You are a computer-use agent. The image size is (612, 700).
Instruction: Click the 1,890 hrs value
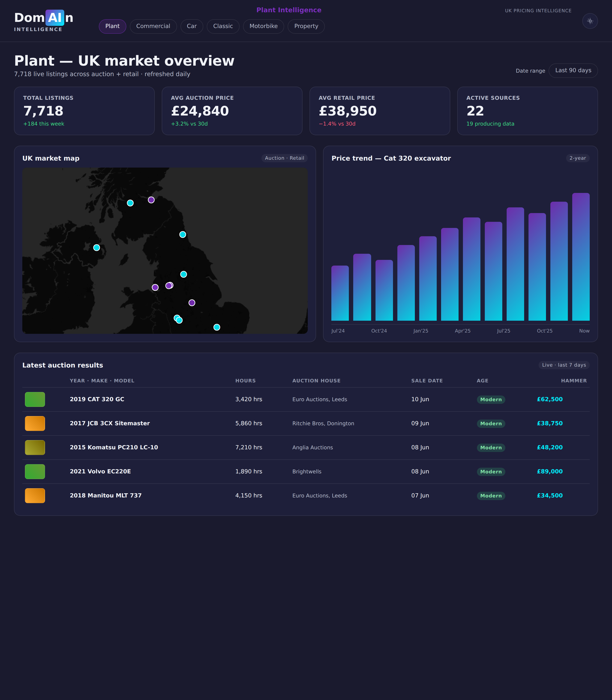[x=249, y=471]
